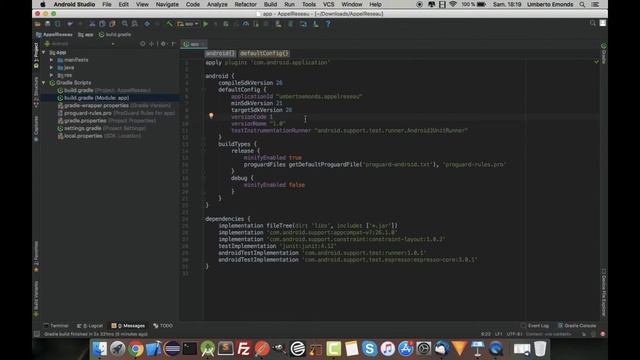
Task: Expand the java folder
Action: tap(51, 68)
